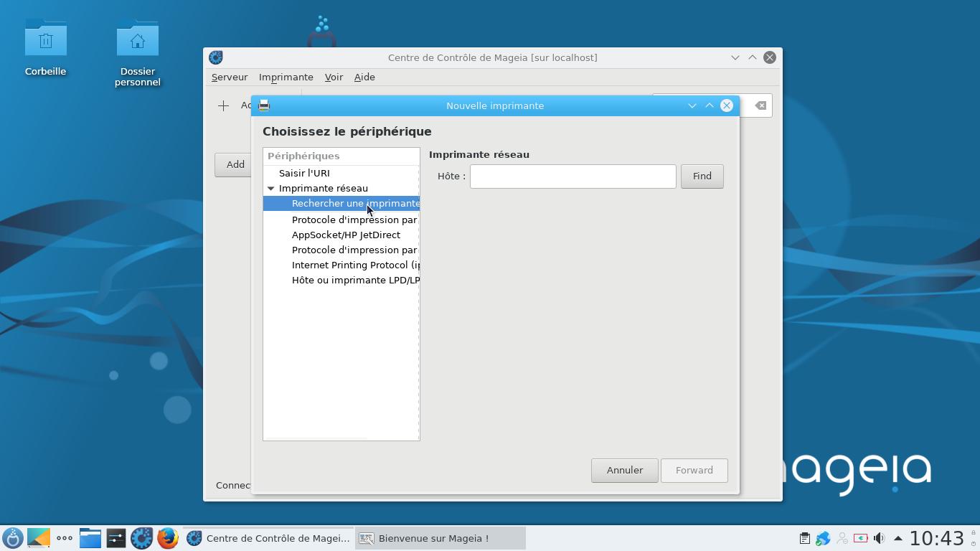Open the Mageia application launcher menu
Image resolution: width=980 pixels, height=551 pixels.
tap(13, 538)
